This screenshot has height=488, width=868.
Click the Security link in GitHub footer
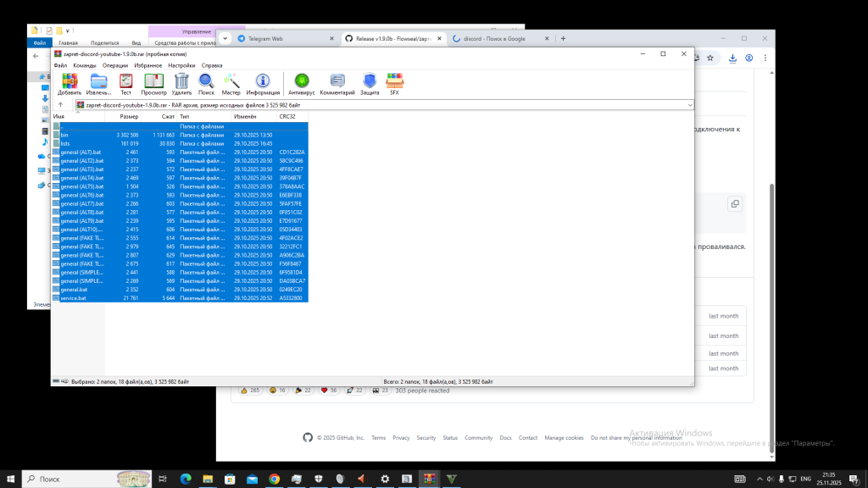(426, 438)
